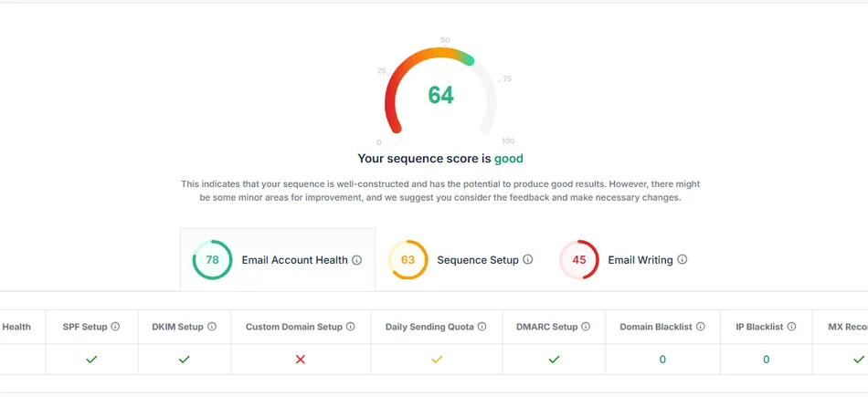Click info icon next to SPF Setup

click(x=115, y=327)
